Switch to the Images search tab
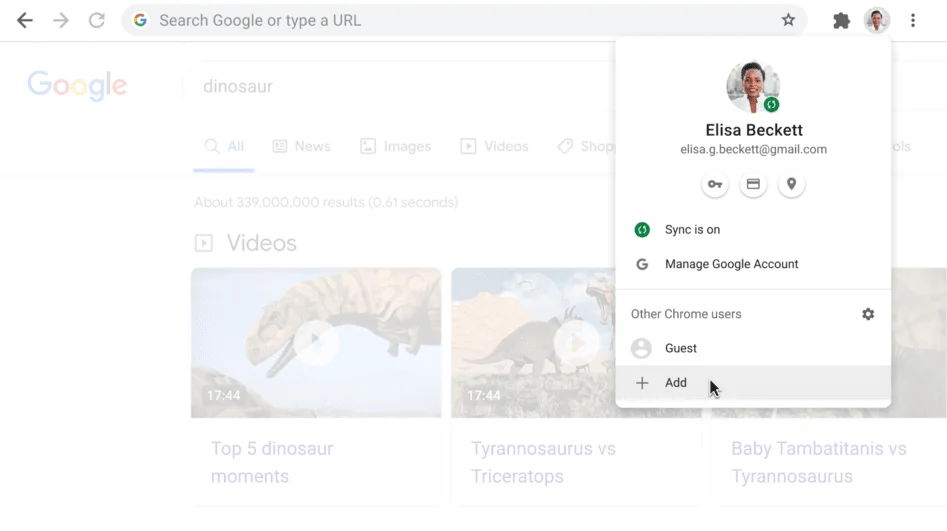 coord(395,147)
